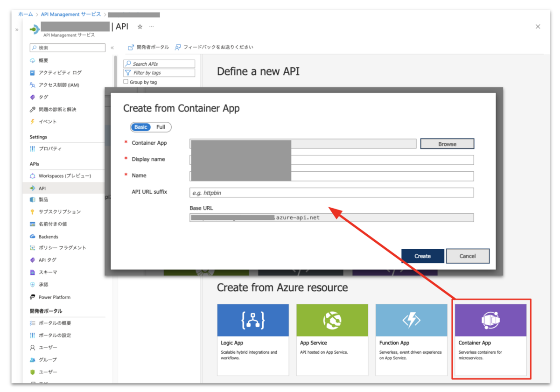This screenshot has width=560, height=392.
Task: Open 開発者ポータル toolbar link
Action: [x=148, y=47]
